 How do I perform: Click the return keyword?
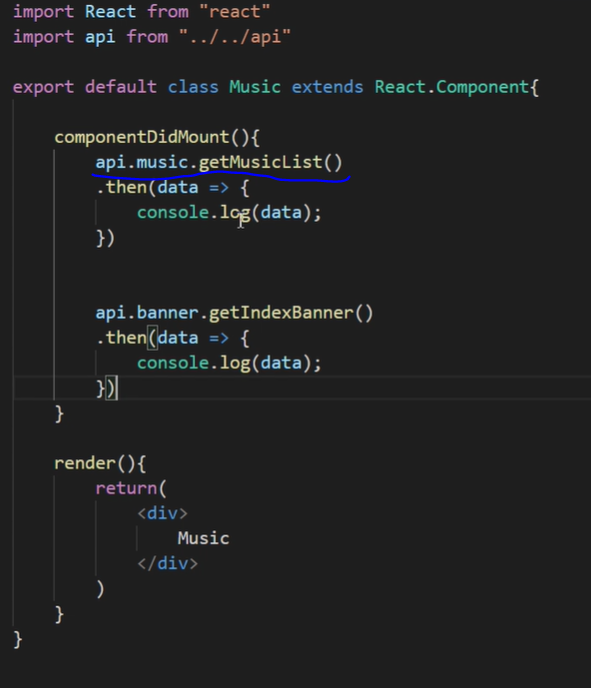tap(126, 488)
